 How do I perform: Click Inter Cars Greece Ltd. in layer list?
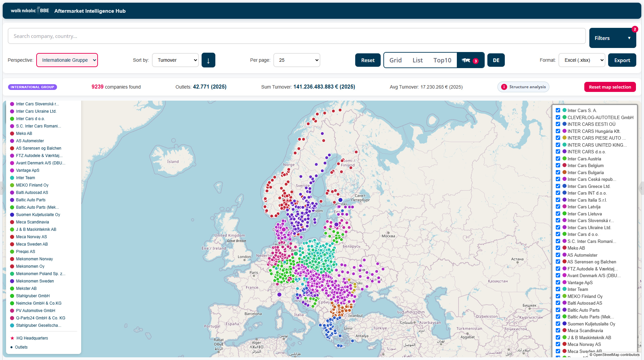[x=589, y=186]
